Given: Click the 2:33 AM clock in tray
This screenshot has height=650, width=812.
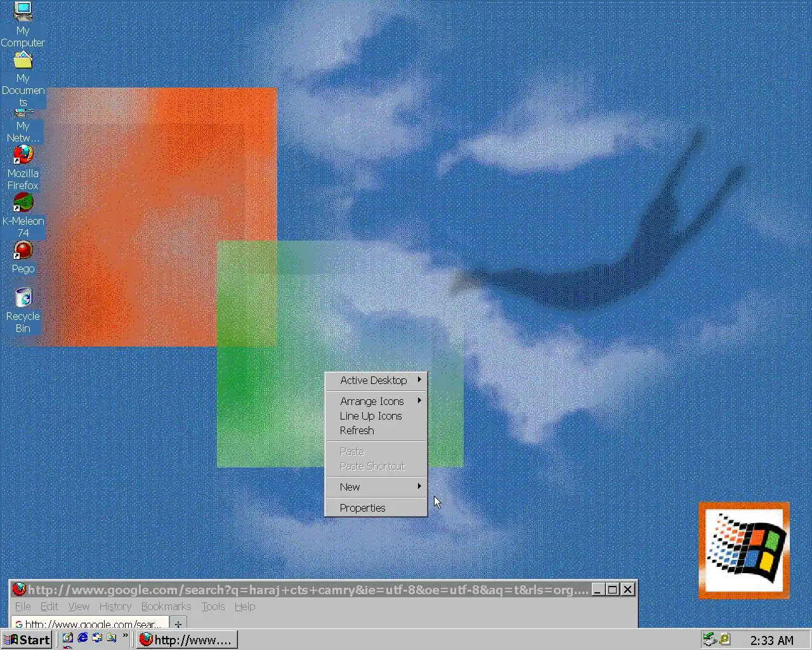Looking at the screenshot, I should click(771, 640).
